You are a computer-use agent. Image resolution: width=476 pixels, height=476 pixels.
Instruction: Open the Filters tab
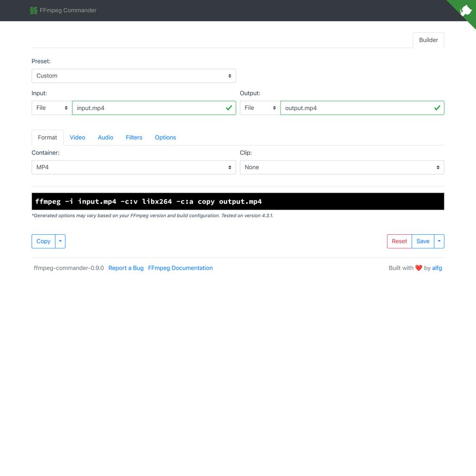click(x=134, y=138)
